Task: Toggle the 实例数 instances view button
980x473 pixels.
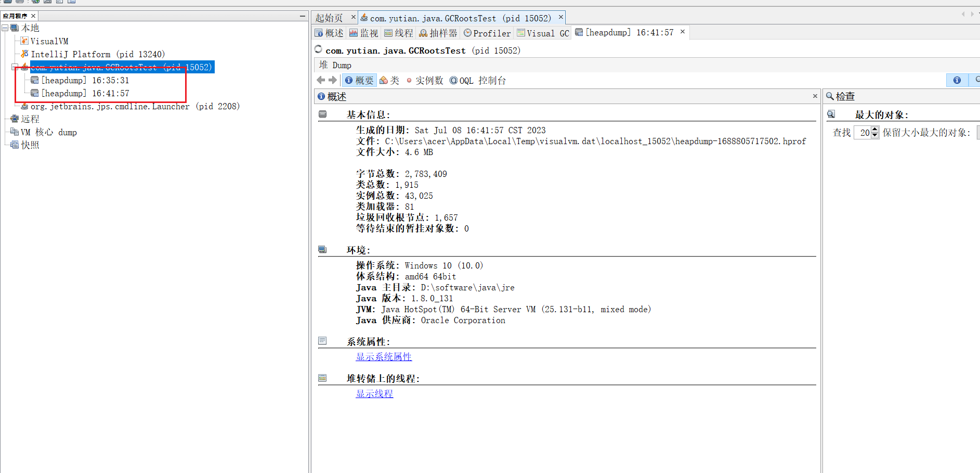Action: pos(425,80)
